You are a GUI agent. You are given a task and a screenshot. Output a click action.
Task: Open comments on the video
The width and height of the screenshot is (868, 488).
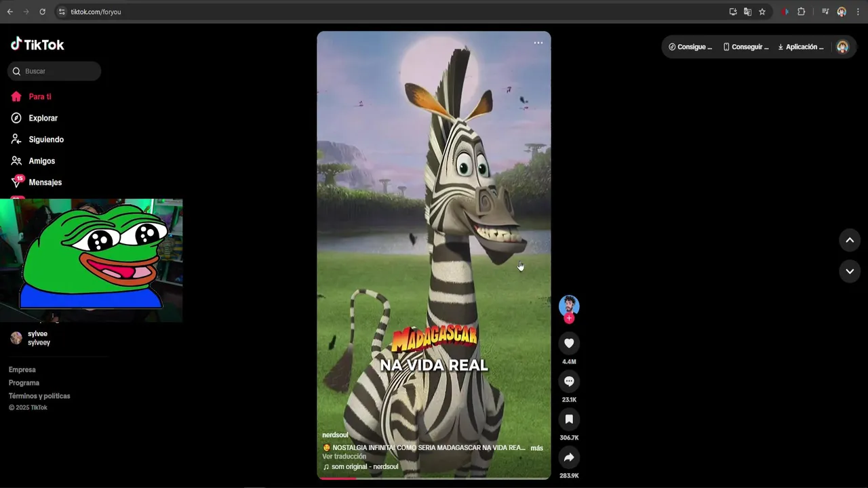point(569,382)
